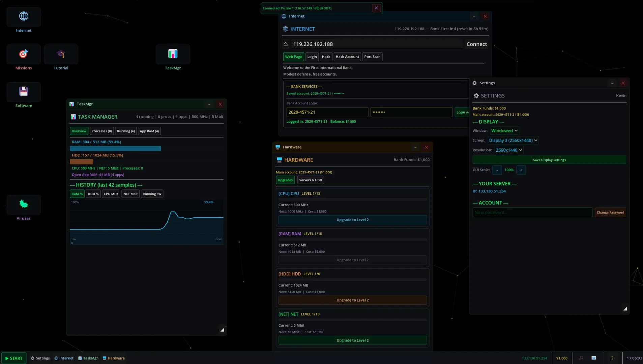Click the Connect button in Internet window
The width and height of the screenshot is (643, 364).
click(476, 44)
